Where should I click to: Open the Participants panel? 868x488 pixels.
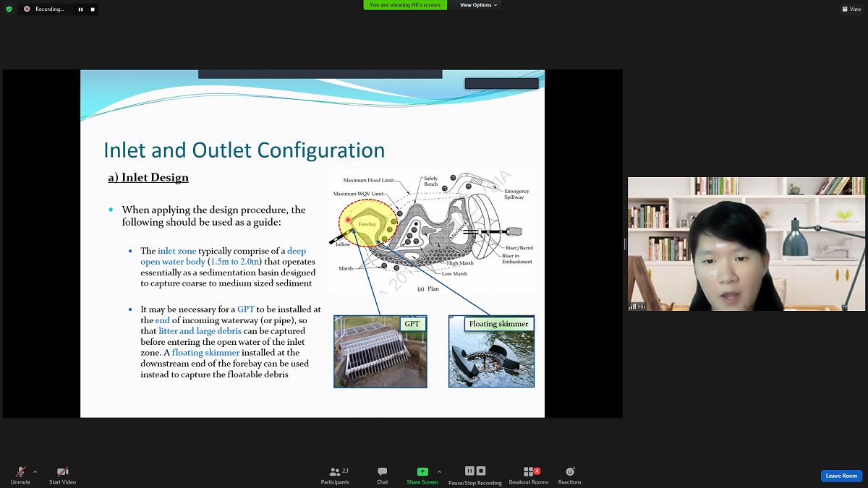(x=335, y=475)
